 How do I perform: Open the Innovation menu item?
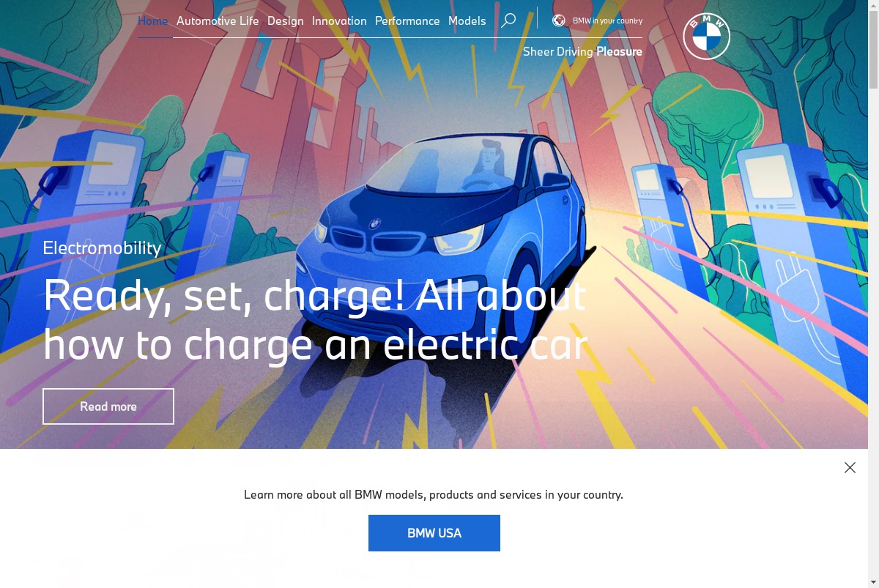(339, 21)
